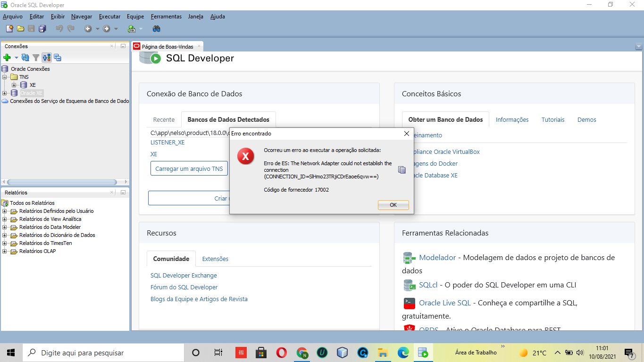Close the Página de Boas-Vindas tab
This screenshot has width=644, height=362.
point(199,46)
